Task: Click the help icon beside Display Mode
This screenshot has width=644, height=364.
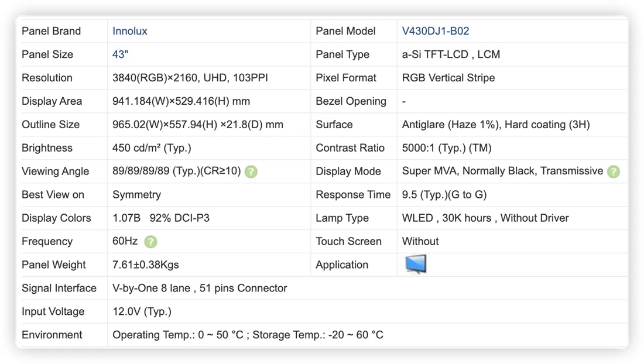Action: pyautogui.click(x=614, y=171)
